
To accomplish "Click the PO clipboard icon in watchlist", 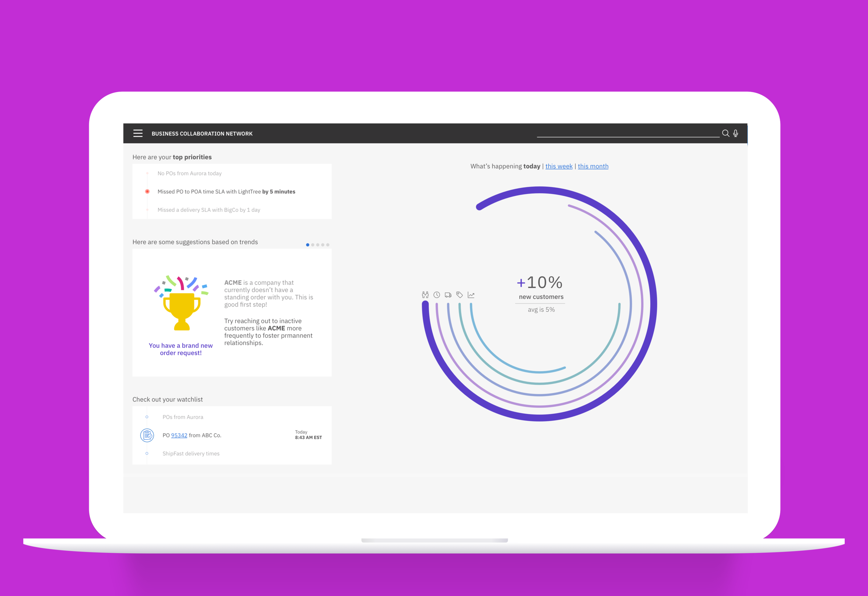I will click(147, 435).
